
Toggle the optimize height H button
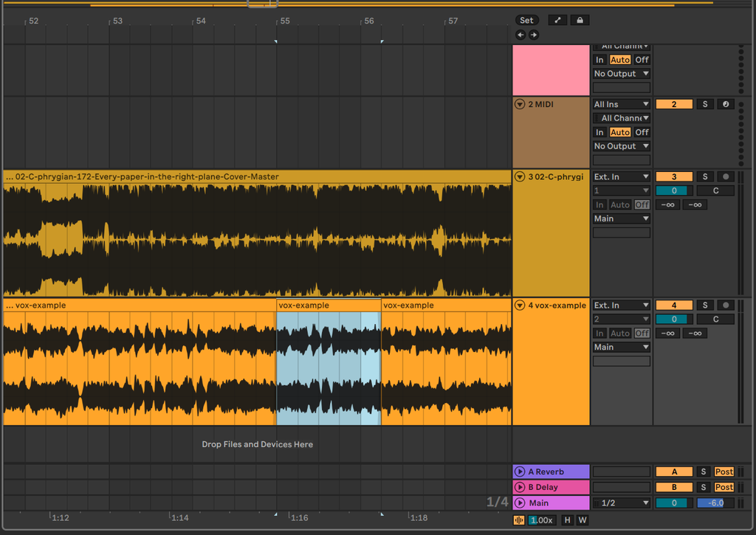click(x=567, y=520)
